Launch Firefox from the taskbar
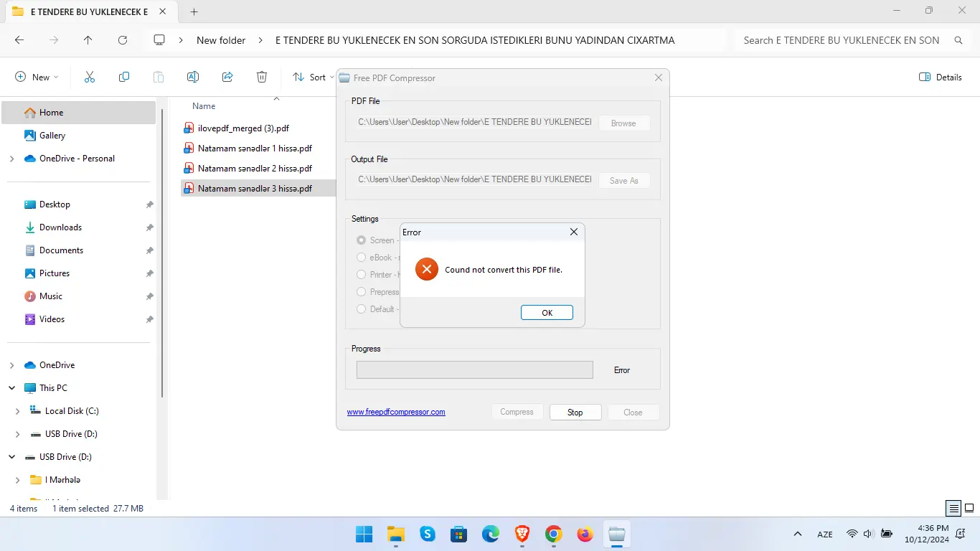The image size is (980, 551). click(585, 534)
